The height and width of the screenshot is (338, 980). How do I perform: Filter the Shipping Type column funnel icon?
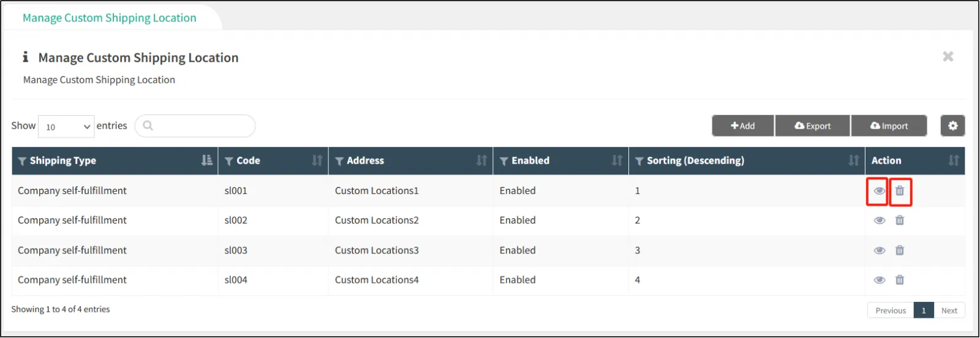point(22,161)
